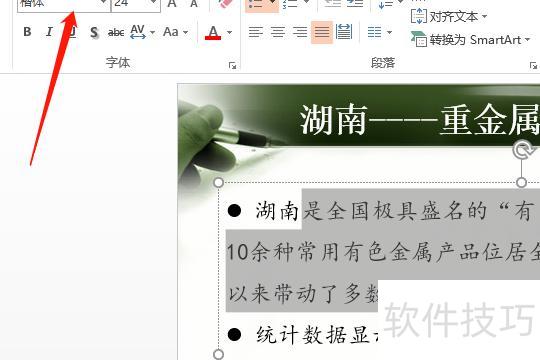This screenshot has height=360, width=540.
Task: Click the larger A increase font size
Action: (x=172, y=3)
